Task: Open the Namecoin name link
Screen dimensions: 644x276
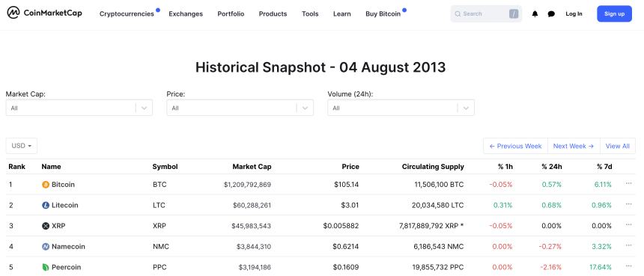Action: [69, 247]
